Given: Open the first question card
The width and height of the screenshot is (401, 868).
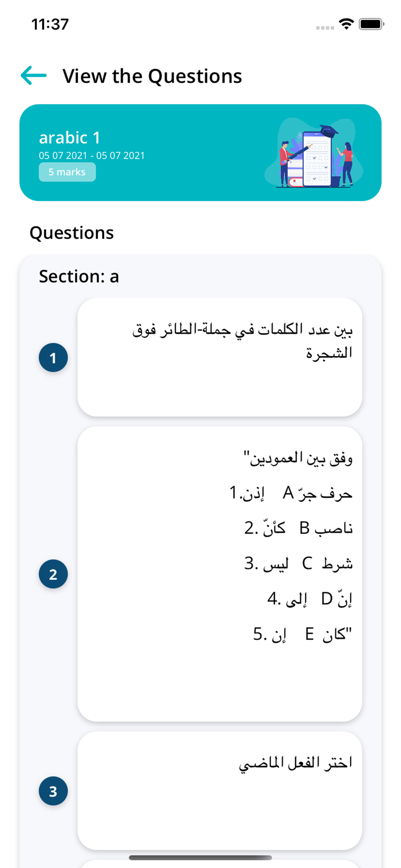Looking at the screenshot, I should tap(220, 357).
